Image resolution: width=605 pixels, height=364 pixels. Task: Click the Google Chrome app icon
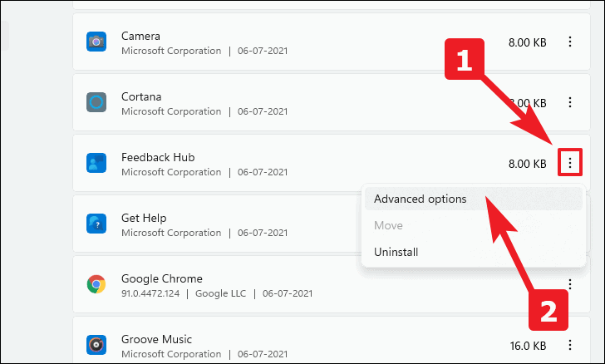96,284
